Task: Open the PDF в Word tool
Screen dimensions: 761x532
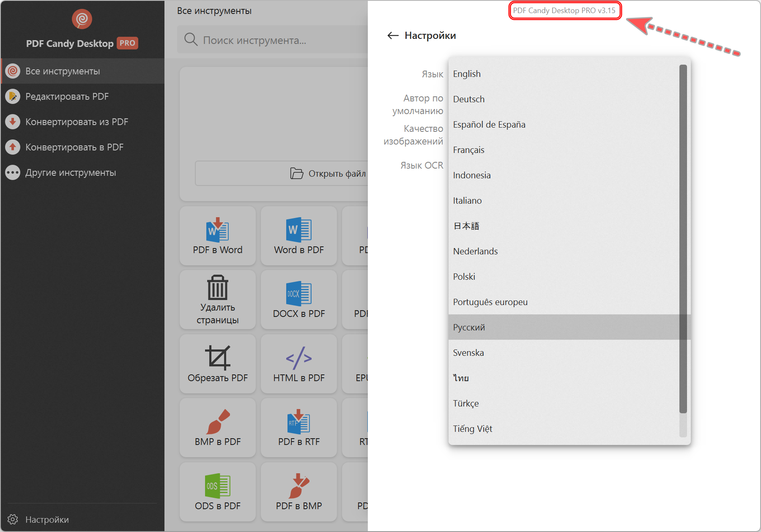Action: [x=218, y=236]
